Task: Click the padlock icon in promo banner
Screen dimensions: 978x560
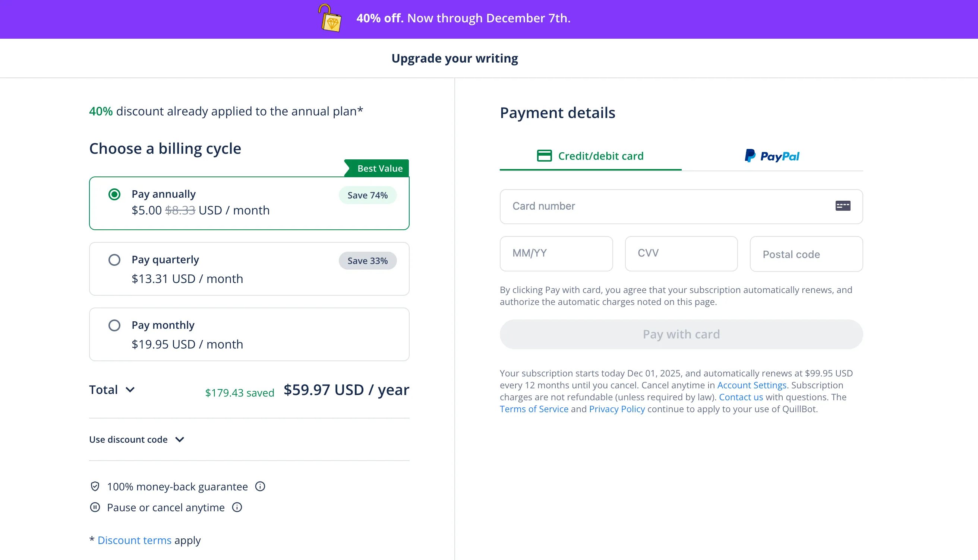Action: pyautogui.click(x=330, y=18)
